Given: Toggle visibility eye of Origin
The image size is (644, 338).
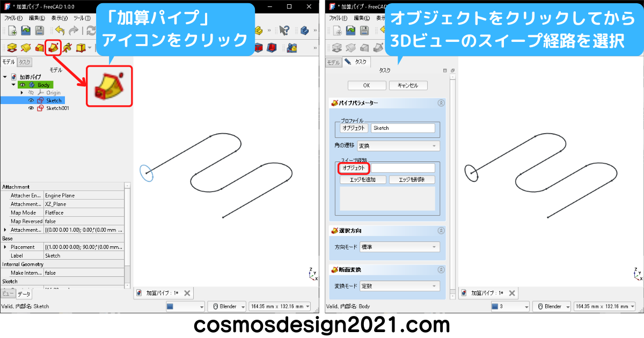Looking at the screenshot, I should point(31,93).
